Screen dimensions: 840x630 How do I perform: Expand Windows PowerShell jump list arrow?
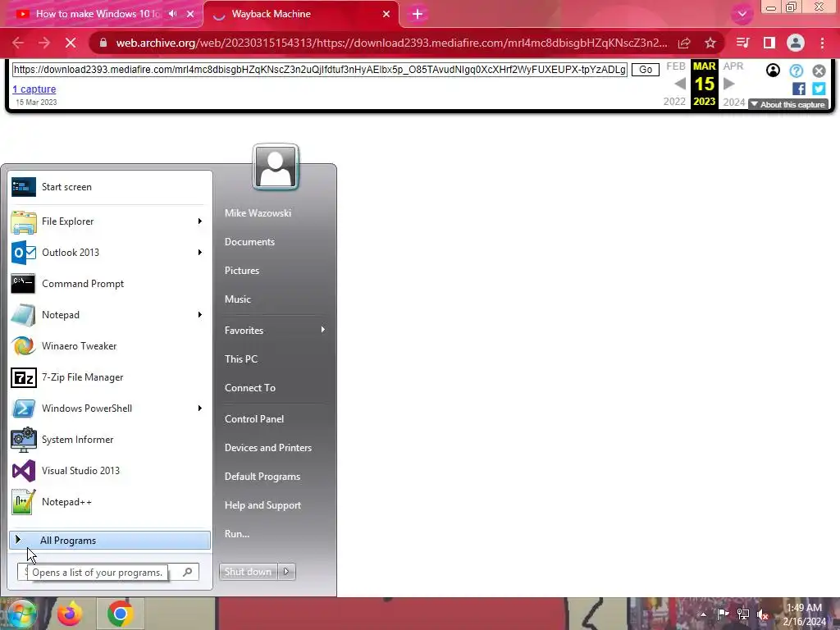200,409
